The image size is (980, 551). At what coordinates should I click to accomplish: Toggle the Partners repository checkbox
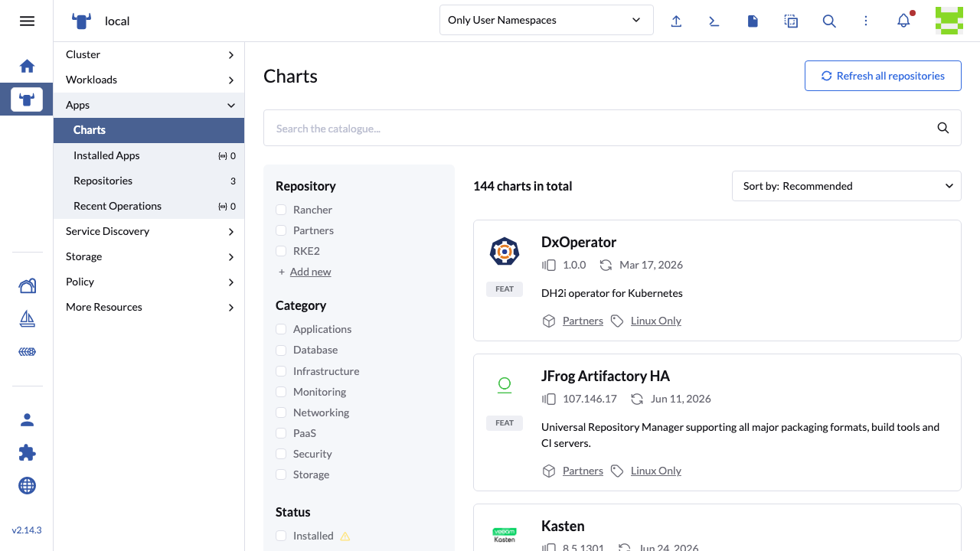[x=281, y=230]
